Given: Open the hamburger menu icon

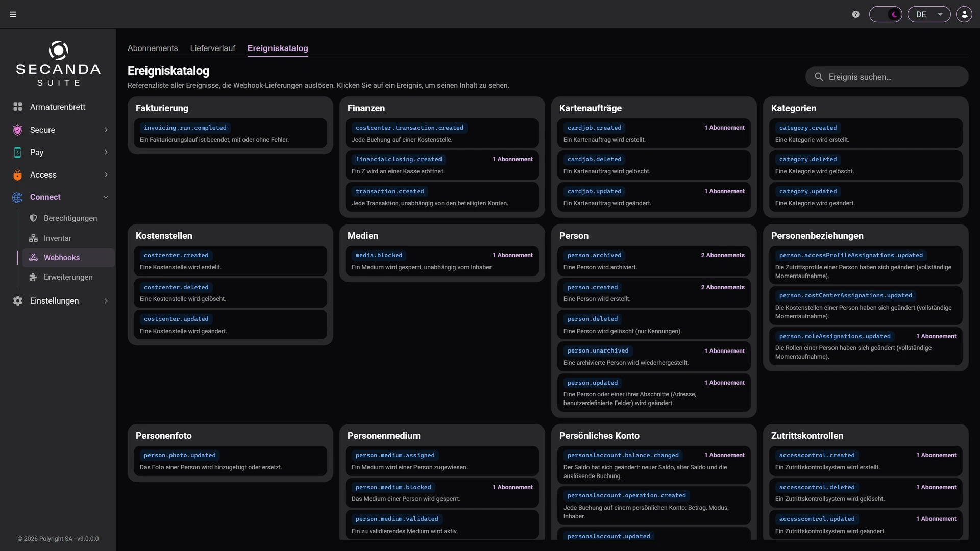Looking at the screenshot, I should (13, 14).
